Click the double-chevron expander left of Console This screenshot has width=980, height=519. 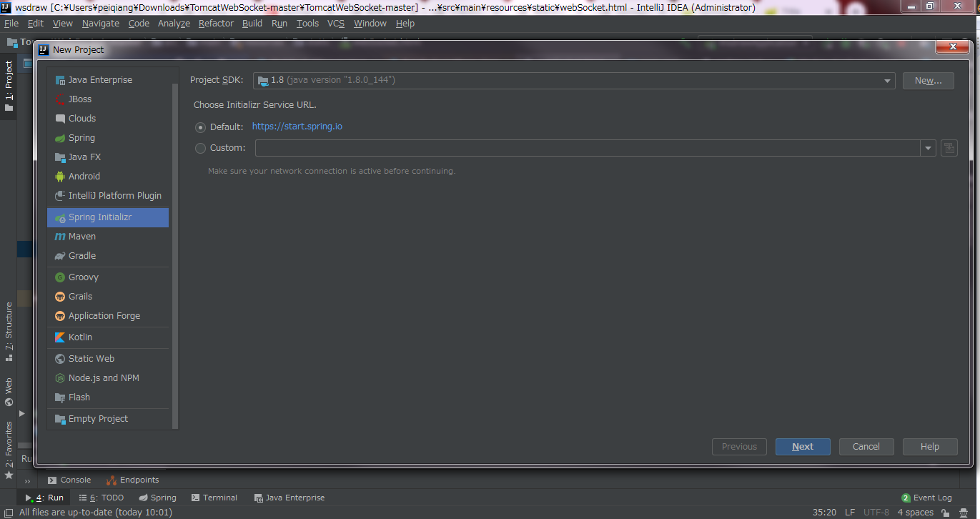(x=28, y=481)
